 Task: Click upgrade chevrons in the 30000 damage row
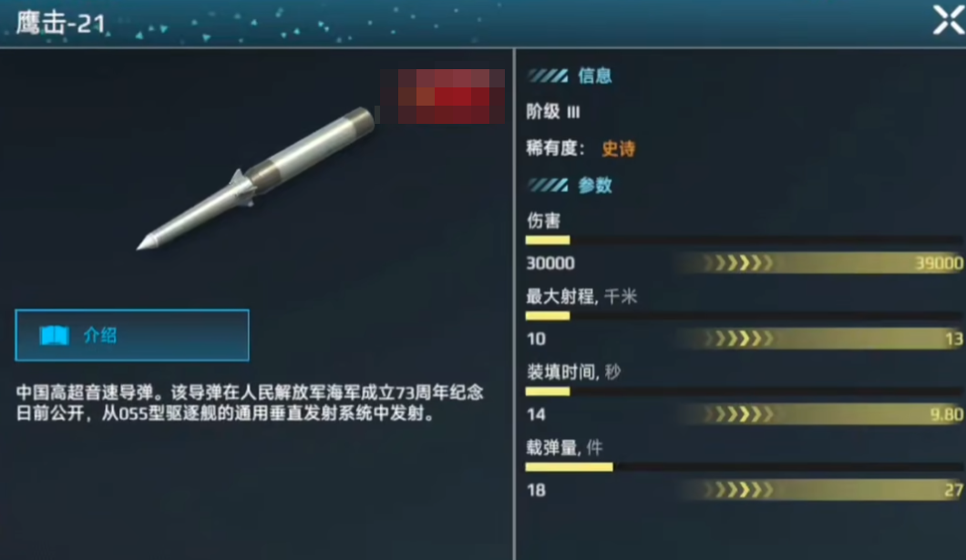(738, 263)
